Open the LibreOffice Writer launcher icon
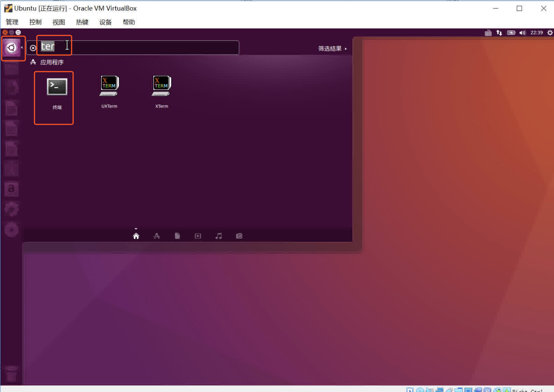 click(x=11, y=108)
